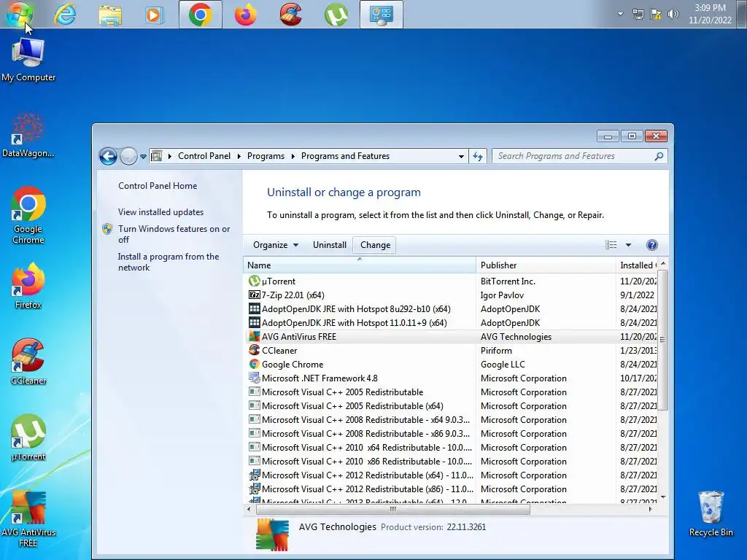Image resolution: width=747 pixels, height=560 pixels.
Task: Click the horizontal scrollbar right arrow
Action: pyautogui.click(x=651, y=509)
